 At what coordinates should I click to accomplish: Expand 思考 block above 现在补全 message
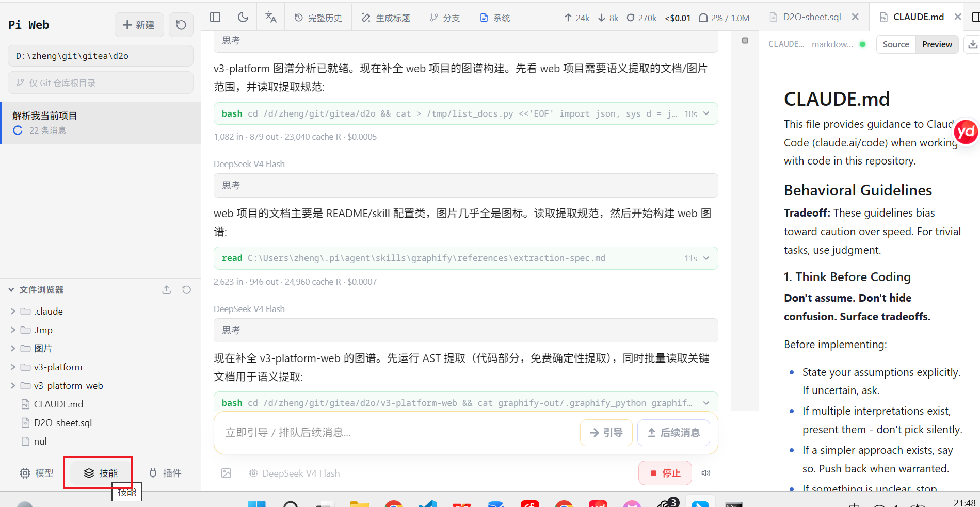tap(465, 330)
